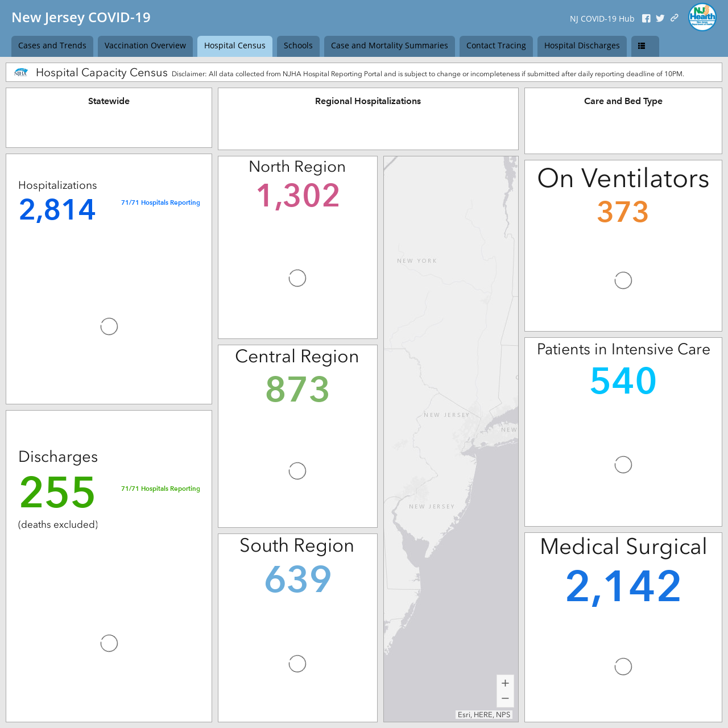Viewport: 728px width, 728px height.
Task: Switch to Cases and Trends tab
Action: point(52,46)
